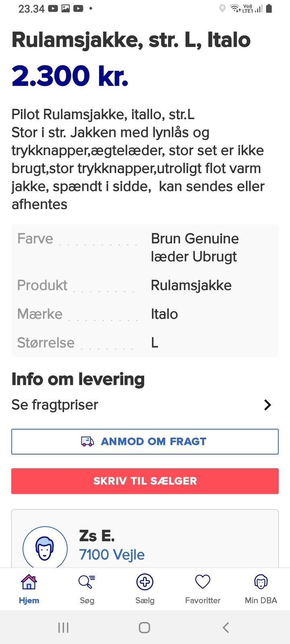Open Android recent apps button
The width and height of the screenshot is (290, 644).
[63, 627]
